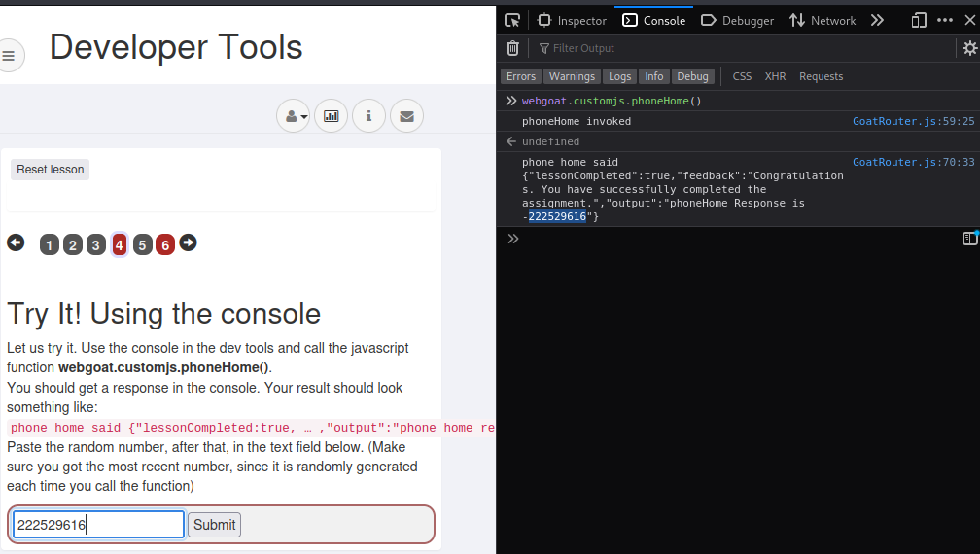Open GoatRouter.js:70:33 source link
The image size is (980, 554).
913,162
